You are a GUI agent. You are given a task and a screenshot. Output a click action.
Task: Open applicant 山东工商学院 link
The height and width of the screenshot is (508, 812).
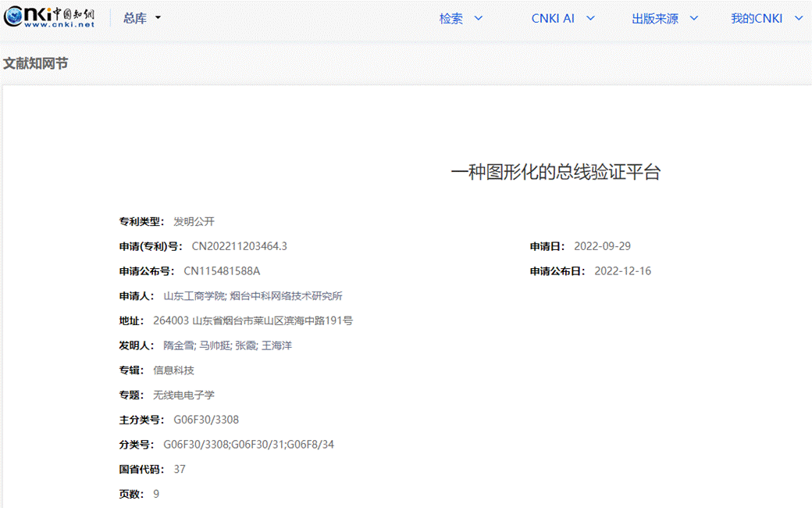(x=194, y=296)
